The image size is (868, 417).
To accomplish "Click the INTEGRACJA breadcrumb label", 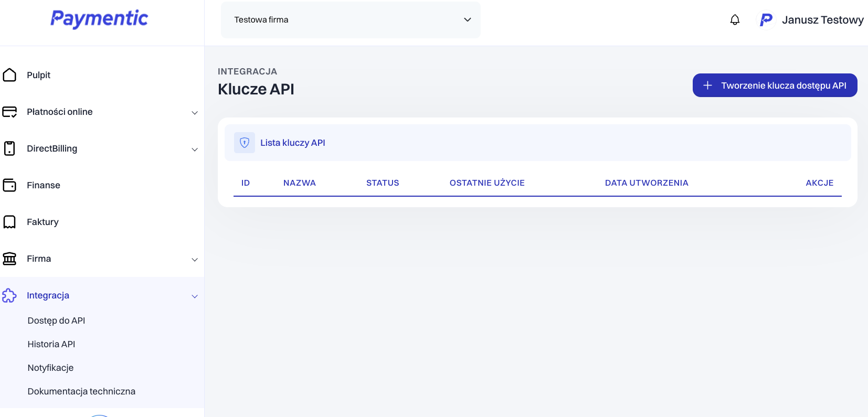I will (x=247, y=71).
